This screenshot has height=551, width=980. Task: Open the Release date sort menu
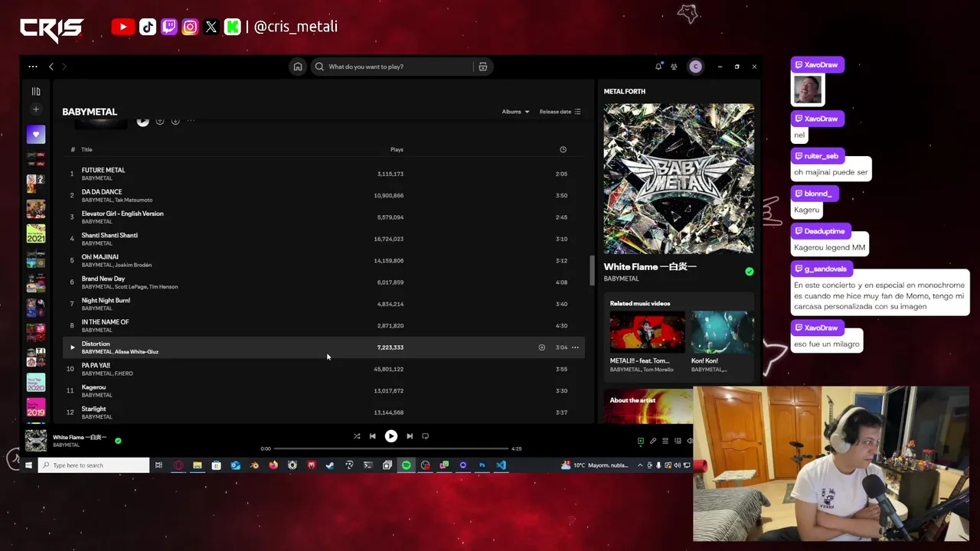coord(560,112)
